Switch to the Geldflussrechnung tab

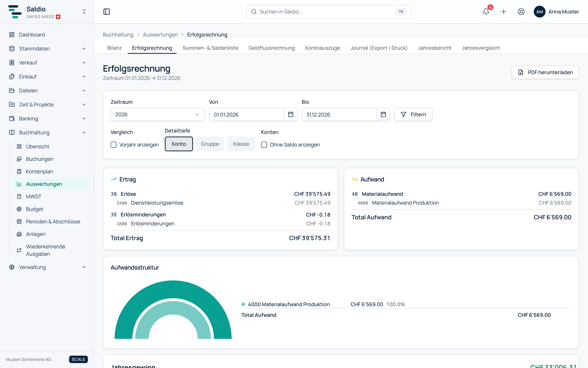[x=271, y=48]
